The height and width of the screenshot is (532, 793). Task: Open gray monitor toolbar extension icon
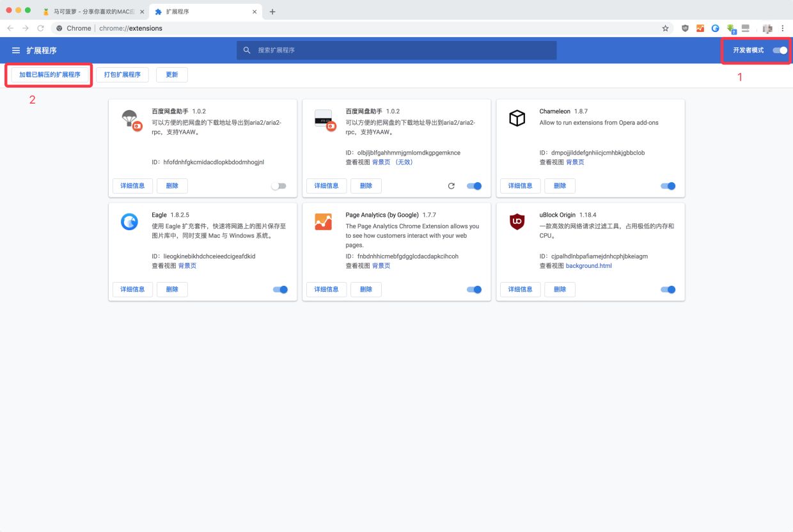pyautogui.click(x=746, y=28)
